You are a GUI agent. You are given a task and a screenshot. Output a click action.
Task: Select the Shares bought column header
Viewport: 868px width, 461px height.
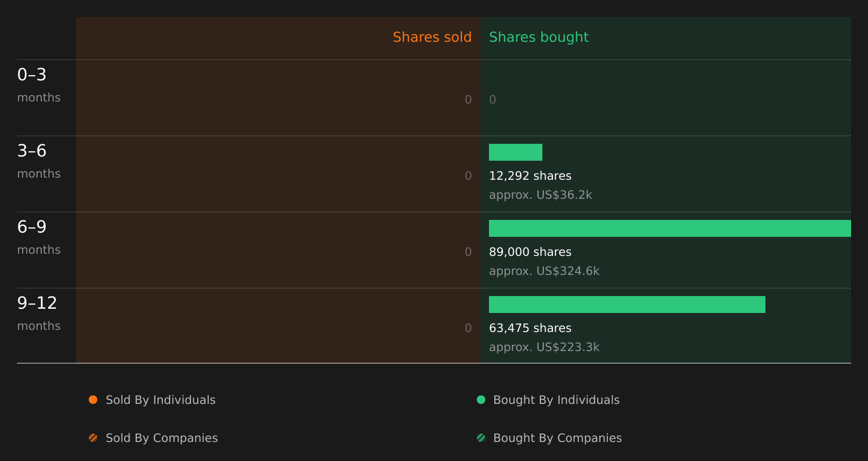539,38
